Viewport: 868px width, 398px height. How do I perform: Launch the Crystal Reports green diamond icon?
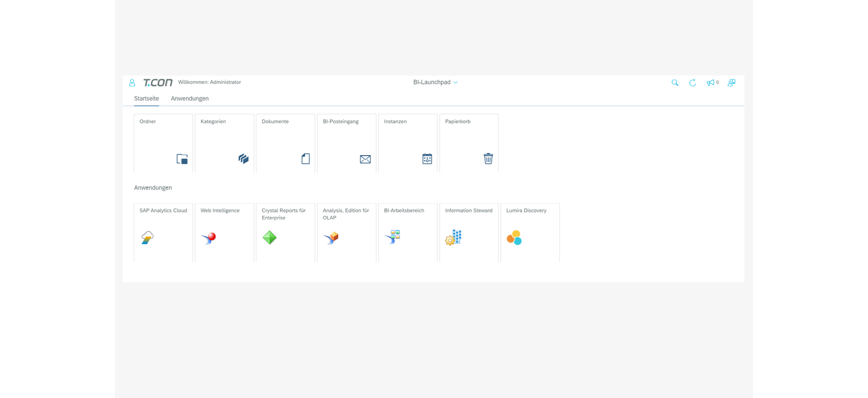coord(270,238)
